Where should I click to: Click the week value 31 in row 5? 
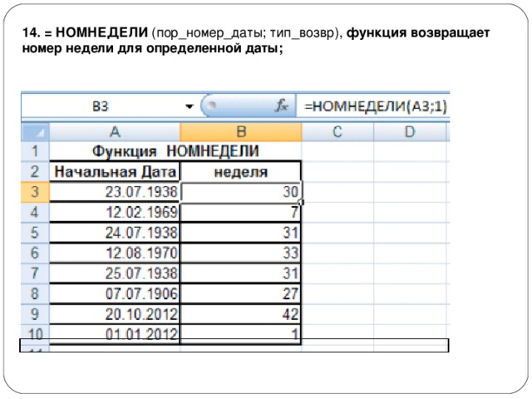click(240, 233)
